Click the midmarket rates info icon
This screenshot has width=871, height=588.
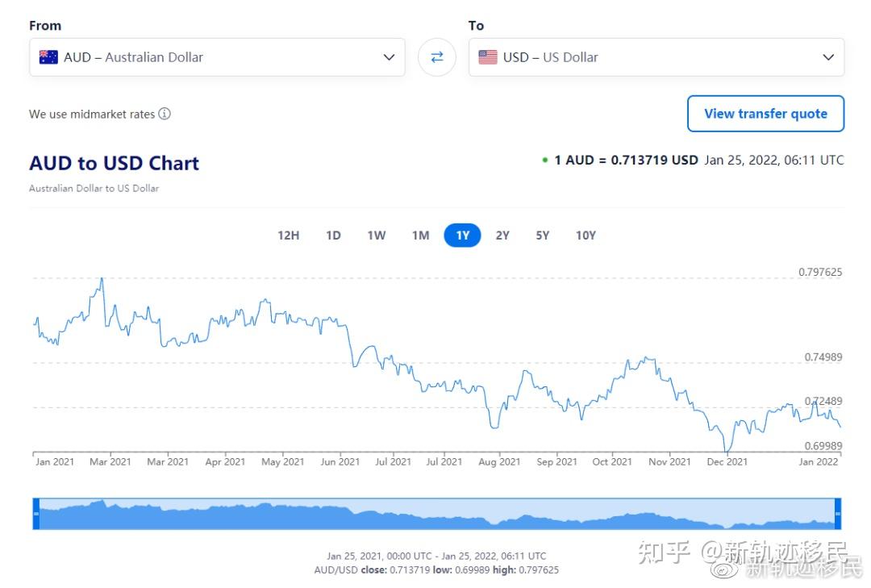pyautogui.click(x=165, y=114)
